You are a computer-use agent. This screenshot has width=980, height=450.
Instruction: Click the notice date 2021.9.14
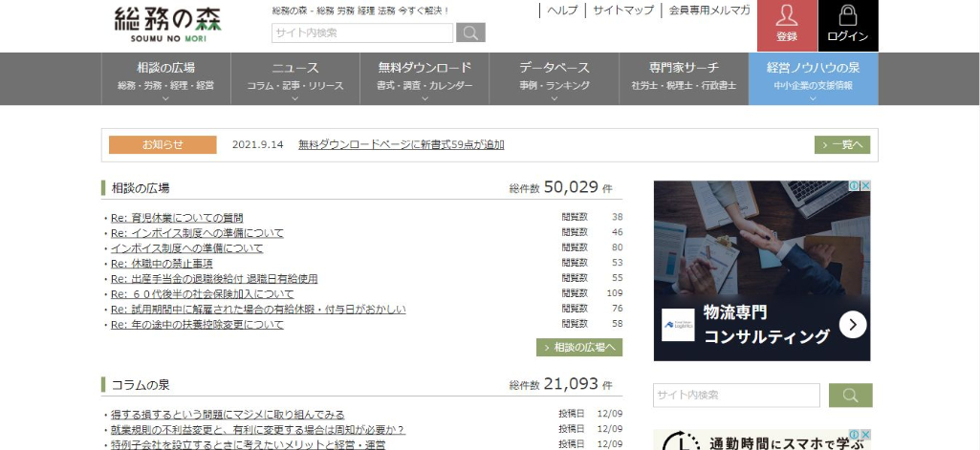257,145
